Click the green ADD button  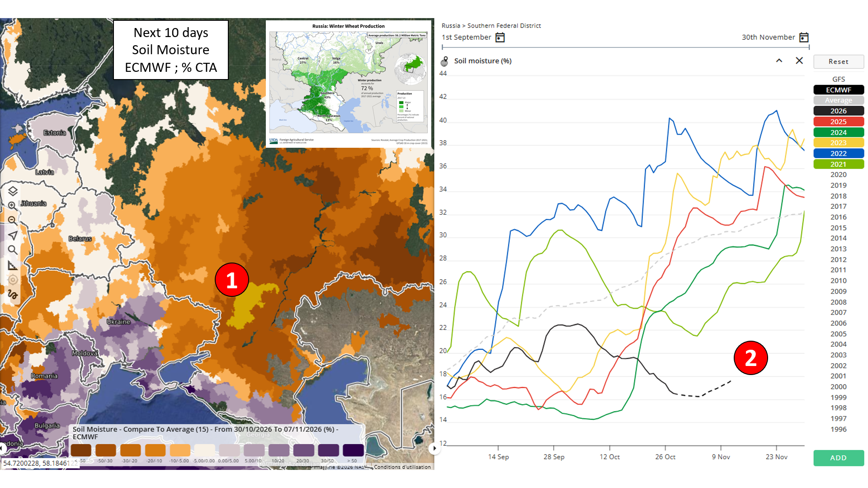(839, 458)
